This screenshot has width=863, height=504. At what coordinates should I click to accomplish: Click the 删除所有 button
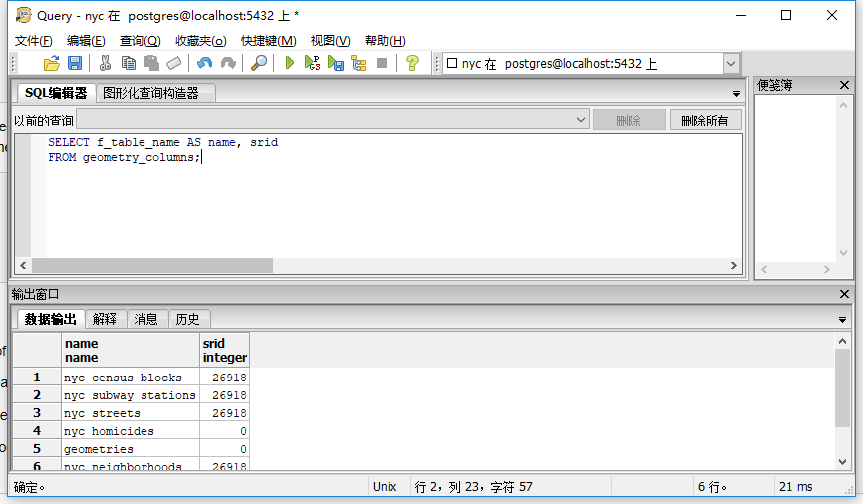[705, 120]
